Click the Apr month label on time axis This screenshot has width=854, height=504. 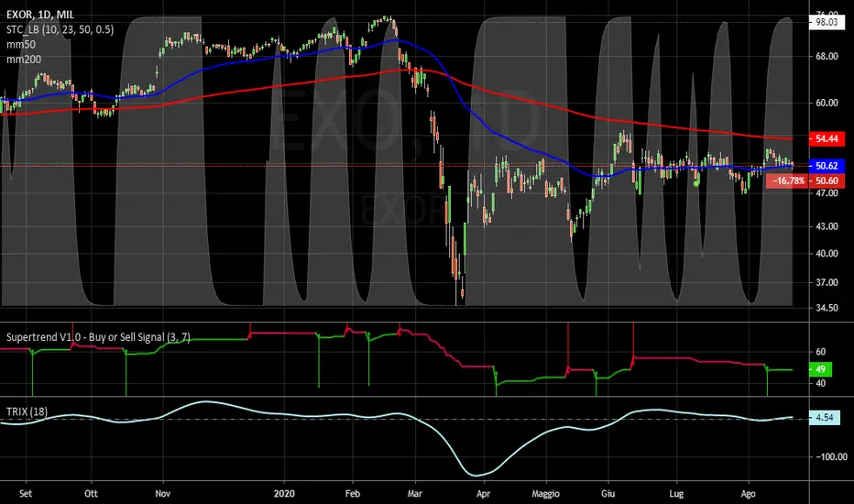click(483, 494)
